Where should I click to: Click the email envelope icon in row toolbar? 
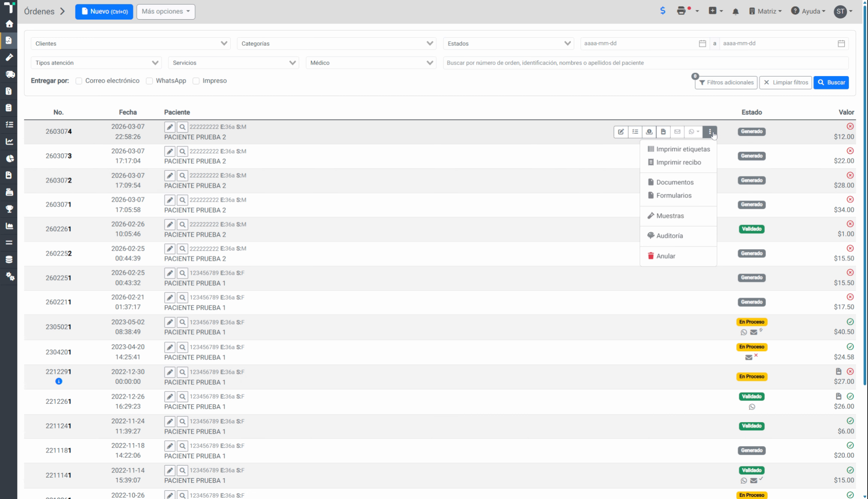tap(677, 132)
